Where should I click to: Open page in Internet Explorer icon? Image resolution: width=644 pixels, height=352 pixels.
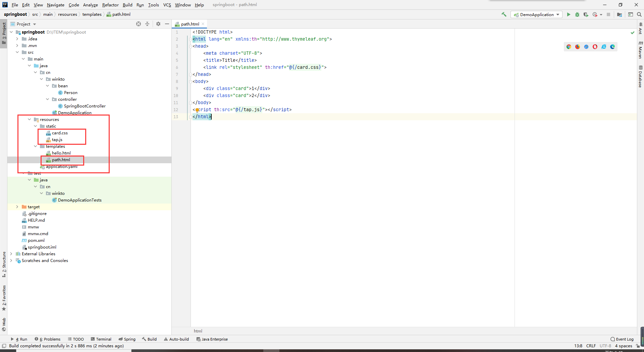pos(604,47)
